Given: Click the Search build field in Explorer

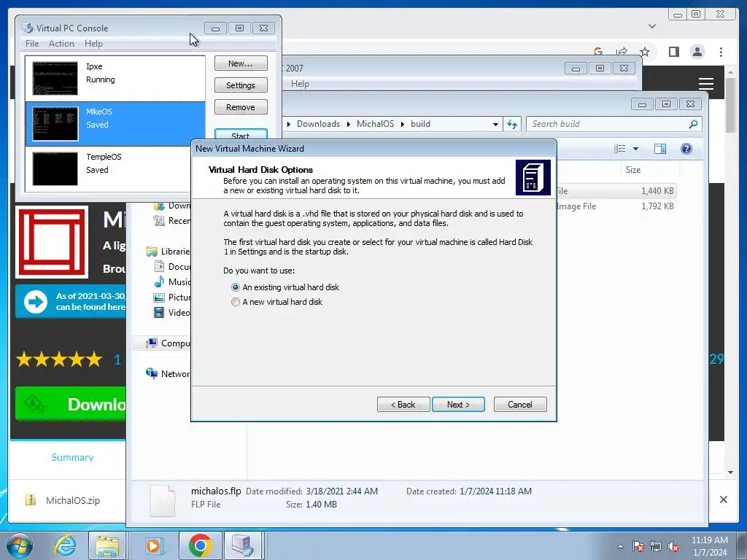Looking at the screenshot, I should [x=608, y=124].
